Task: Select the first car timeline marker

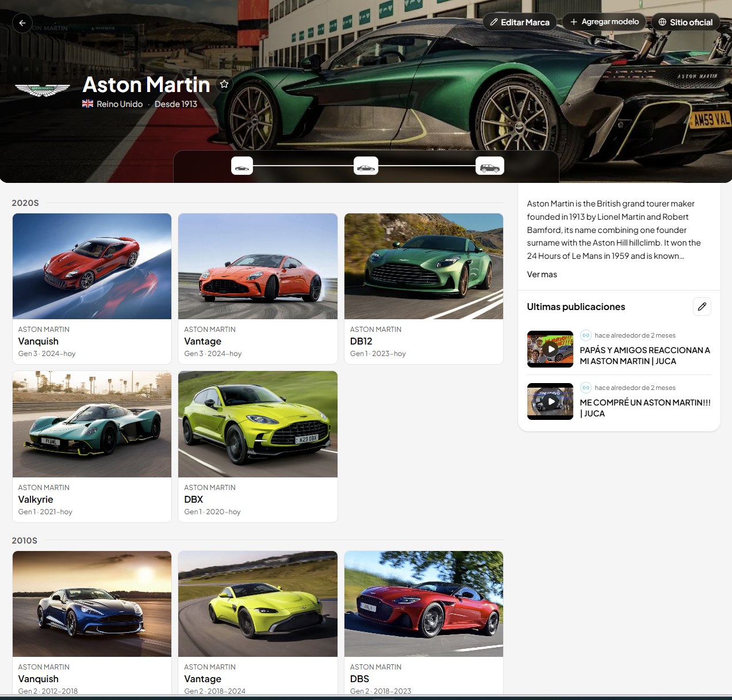Action: click(x=242, y=166)
